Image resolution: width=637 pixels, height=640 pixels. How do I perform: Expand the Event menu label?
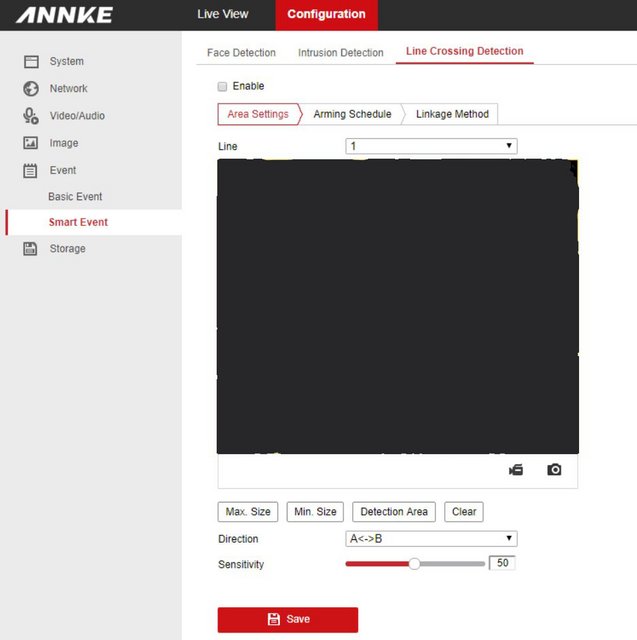point(63,170)
